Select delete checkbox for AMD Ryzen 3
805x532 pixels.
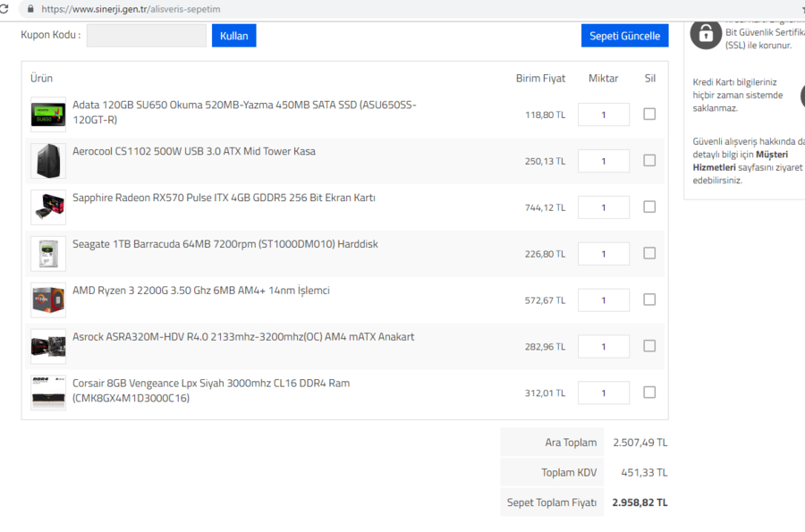(x=649, y=300)
